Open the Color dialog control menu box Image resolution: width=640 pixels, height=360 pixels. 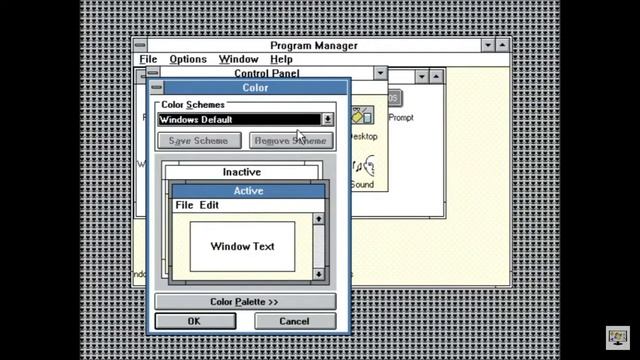pos(156,87)
